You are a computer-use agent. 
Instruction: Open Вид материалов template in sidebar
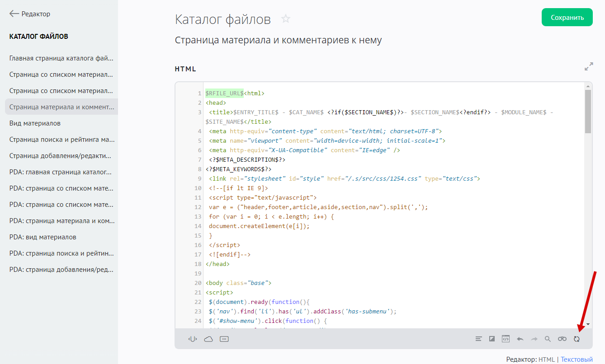coord(35,123)
